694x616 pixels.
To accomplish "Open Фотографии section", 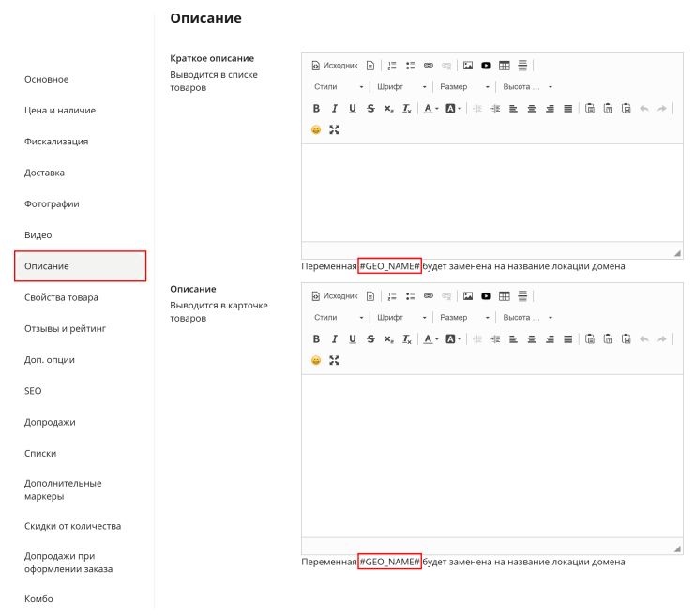I will [x=52, y=204].
